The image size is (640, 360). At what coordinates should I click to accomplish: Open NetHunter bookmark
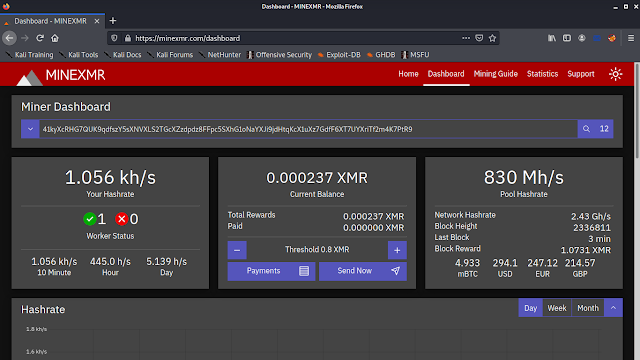tap(220, 55)
